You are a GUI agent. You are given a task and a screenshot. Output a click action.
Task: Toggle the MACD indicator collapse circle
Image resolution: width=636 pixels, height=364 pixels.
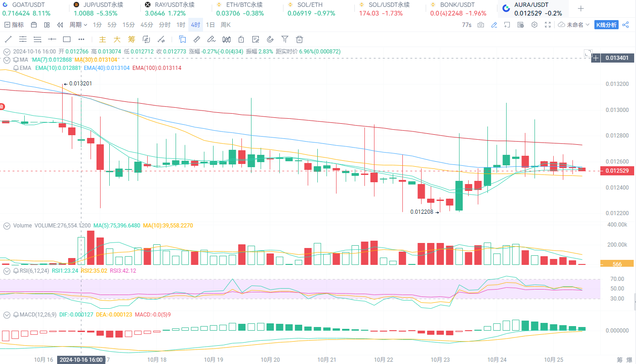(7, 315)
